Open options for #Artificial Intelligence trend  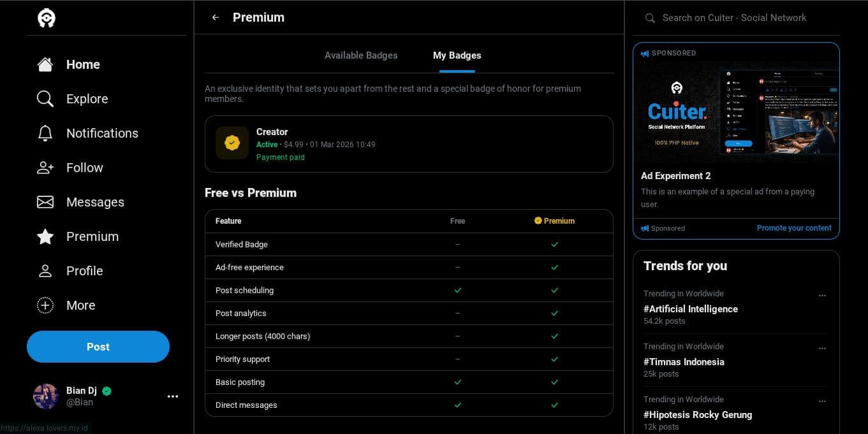(x=822, y=296)
